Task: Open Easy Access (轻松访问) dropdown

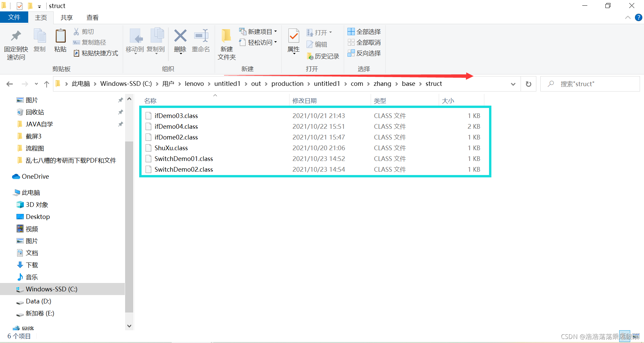Action: (x=258, y=42)
